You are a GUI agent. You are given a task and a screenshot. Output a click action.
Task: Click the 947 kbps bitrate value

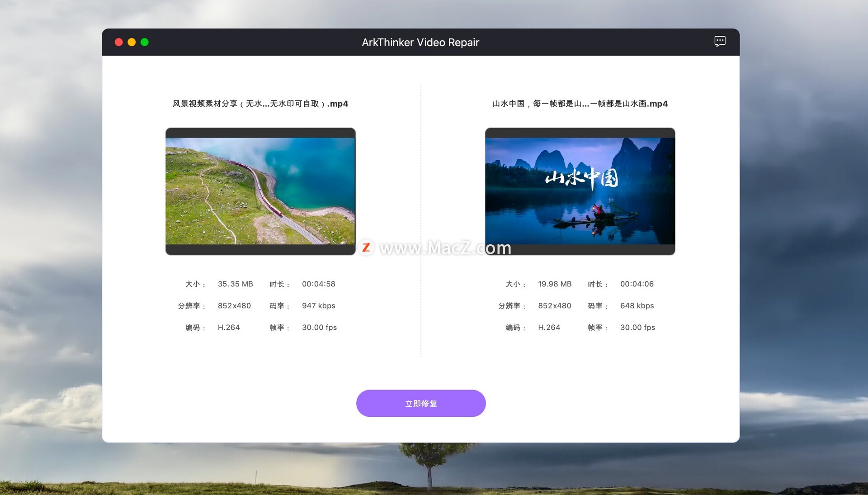tap(318, 306)
